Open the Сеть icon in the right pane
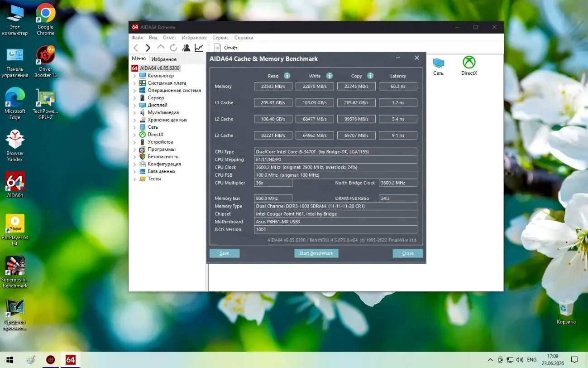 (438, 66)
